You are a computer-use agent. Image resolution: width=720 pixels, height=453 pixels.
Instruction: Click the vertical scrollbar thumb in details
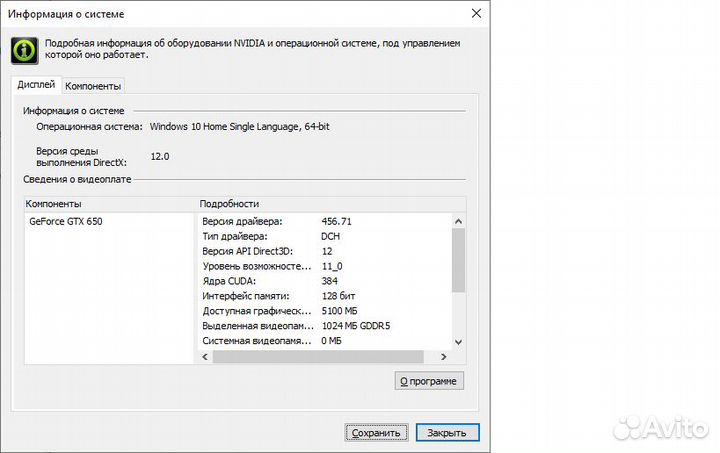(458, 260)
